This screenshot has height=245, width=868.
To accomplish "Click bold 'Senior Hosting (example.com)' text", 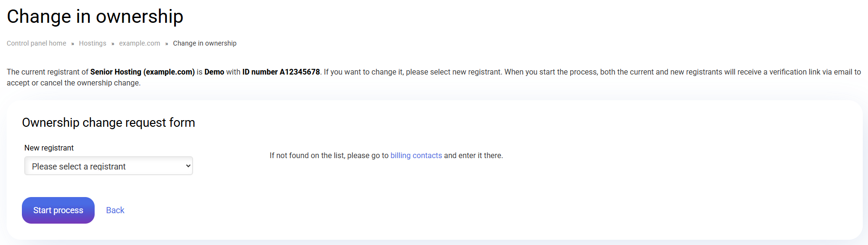I will (142, 72).
